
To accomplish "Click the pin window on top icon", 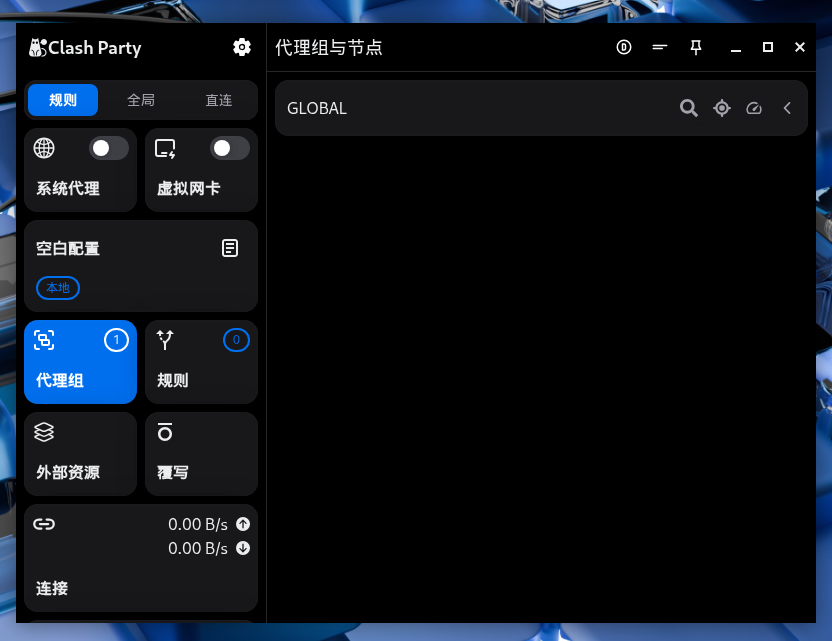I will pyautogui.click(x=696, y=47).
